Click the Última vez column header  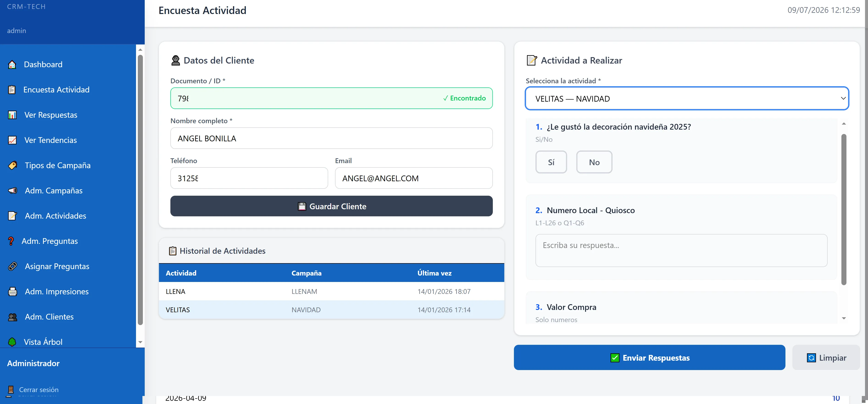coord(434,273)
